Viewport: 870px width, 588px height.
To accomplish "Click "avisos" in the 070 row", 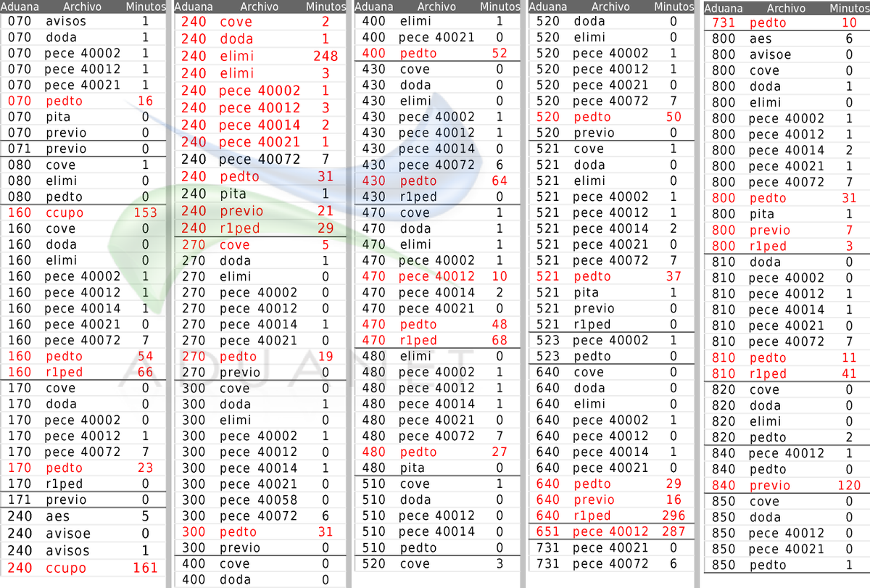I will [65, 21].
